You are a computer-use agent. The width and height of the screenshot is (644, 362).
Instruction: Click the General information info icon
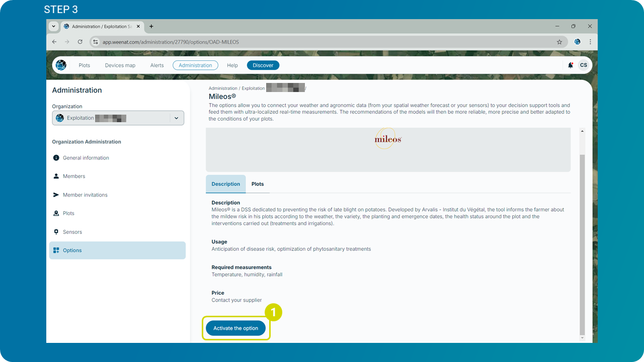pos(56,158)
